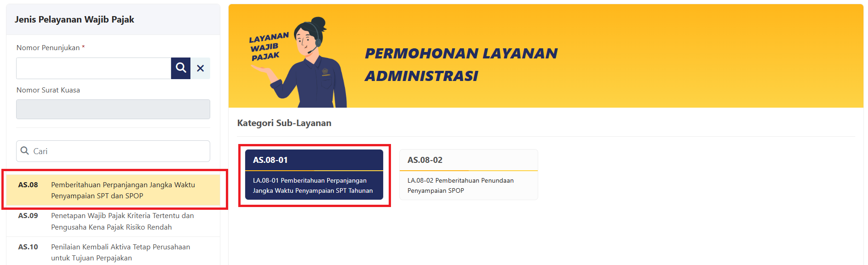Image resolution: width=868 pixels, height=265 pixels.
Task: Select AS.08 Pemberitahuan Perpanjangan Jangka Waktu item
Action: tap(113, 190)
